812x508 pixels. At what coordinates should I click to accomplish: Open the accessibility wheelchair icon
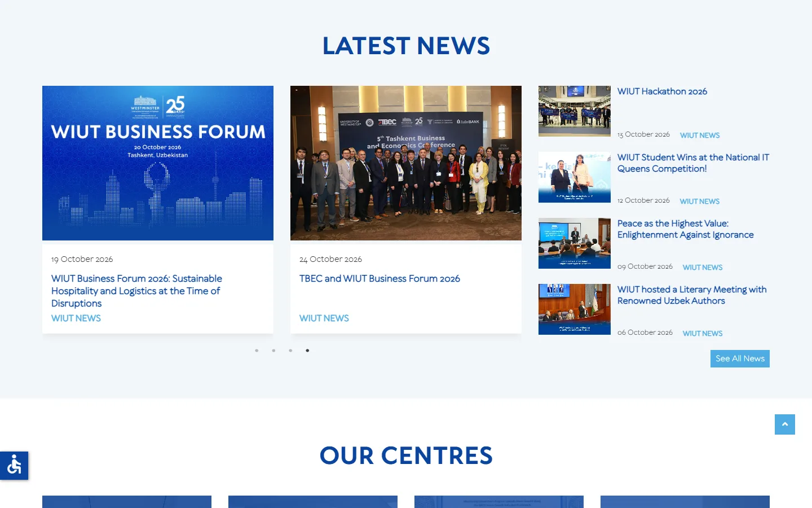coord(14,466)
